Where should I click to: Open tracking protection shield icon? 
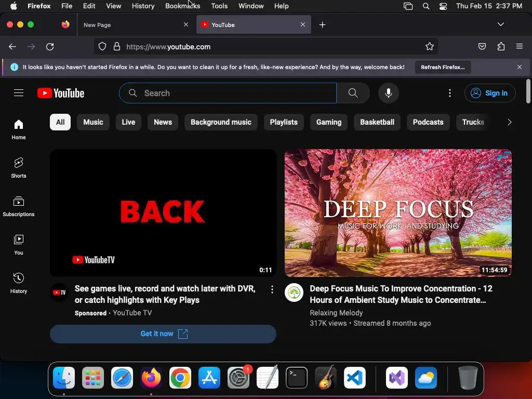pyautogui.click(x=102, y=46)
